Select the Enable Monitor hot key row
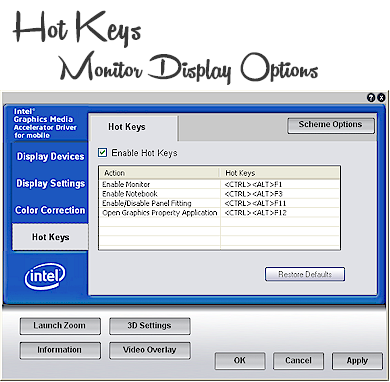390x382 pixels. [x=219, y=184]
